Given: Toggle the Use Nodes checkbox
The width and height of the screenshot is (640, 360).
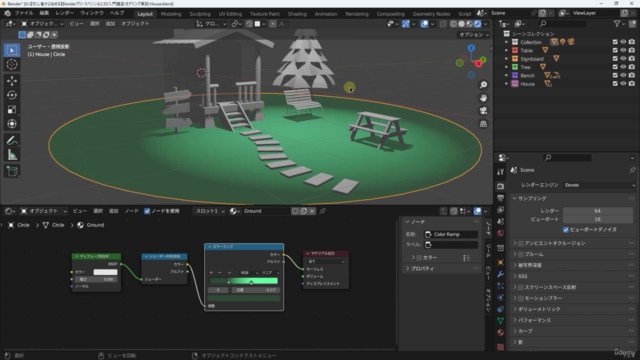Looking at the screenshot, I should coord(147,211).
